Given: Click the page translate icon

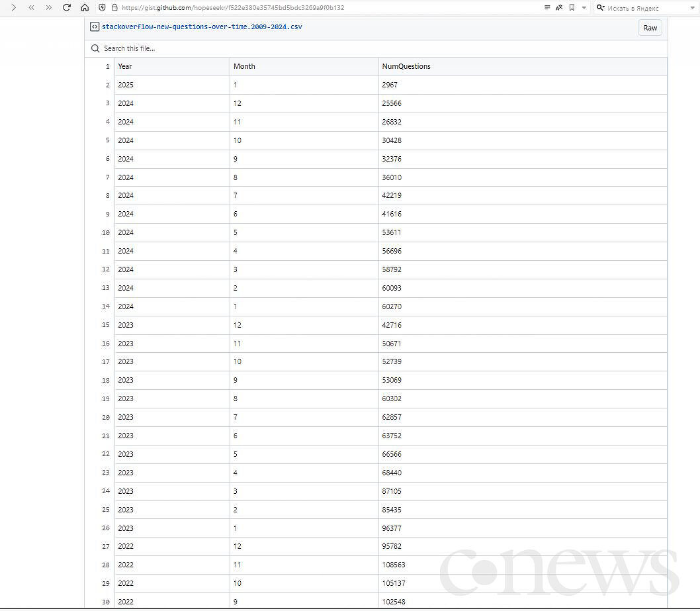Looking at the screenshot, I should pyautogui.click(x=559, y=8).
